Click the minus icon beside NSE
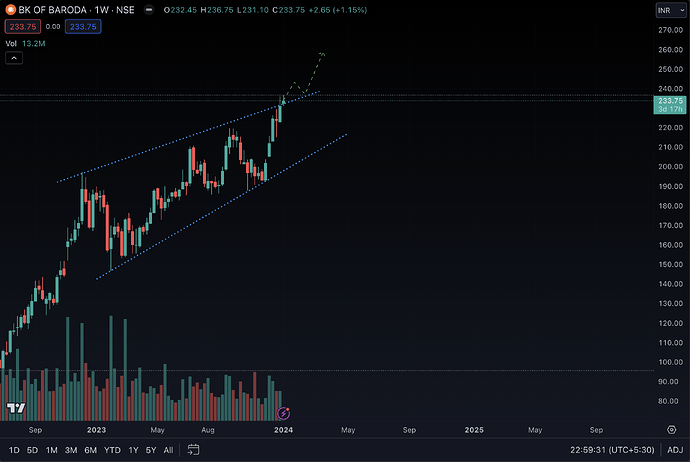Image resolution: width=690 pixels, height=462 pixels. (149, 10)
